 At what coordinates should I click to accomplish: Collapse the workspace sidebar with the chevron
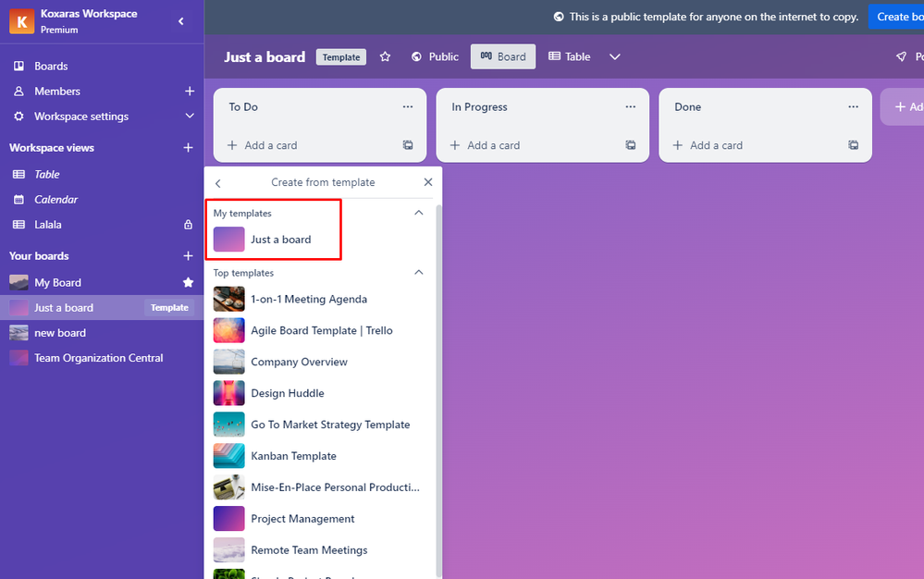tap(181, 21)
